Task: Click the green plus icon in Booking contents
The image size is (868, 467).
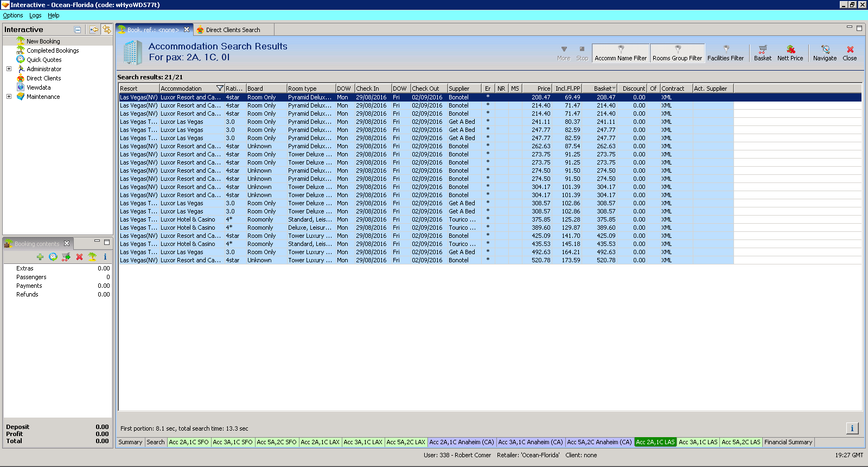Action: coord(40,257)
